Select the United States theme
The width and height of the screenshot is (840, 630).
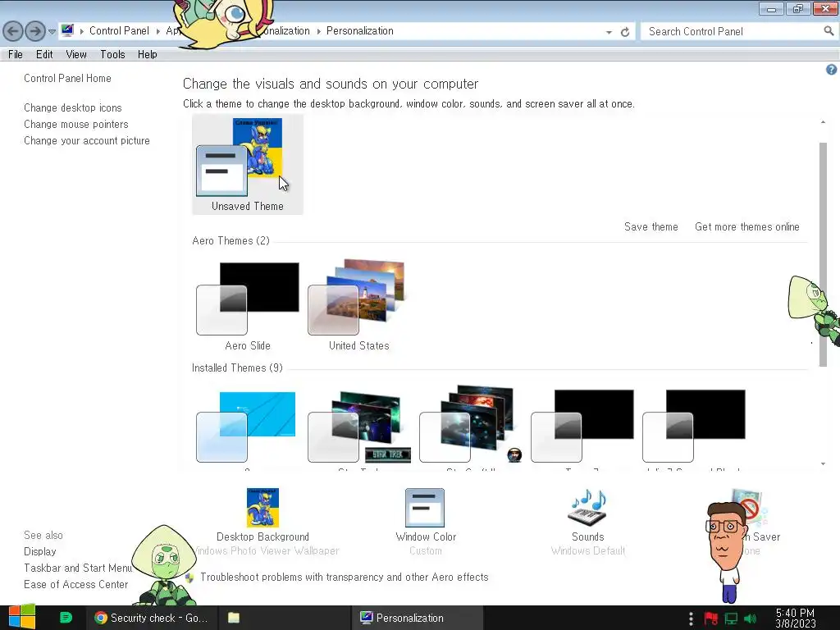click(359, 306)
